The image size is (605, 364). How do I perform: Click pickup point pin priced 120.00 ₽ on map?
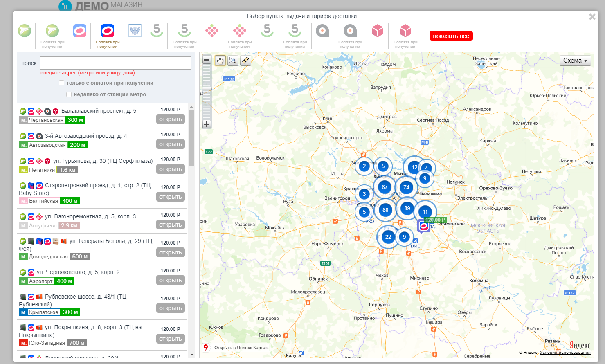pos(424,226)
